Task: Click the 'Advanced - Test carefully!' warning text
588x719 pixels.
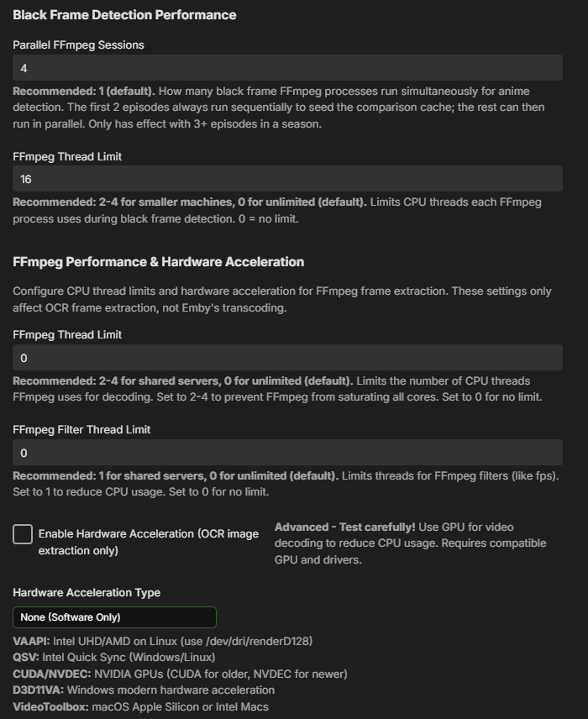Action: [345, 527]
